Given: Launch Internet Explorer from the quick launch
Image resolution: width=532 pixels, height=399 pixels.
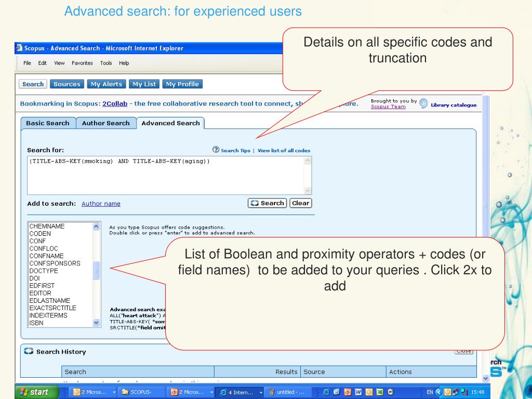Looking at the screenshot, I should click(x=326, y=392).
